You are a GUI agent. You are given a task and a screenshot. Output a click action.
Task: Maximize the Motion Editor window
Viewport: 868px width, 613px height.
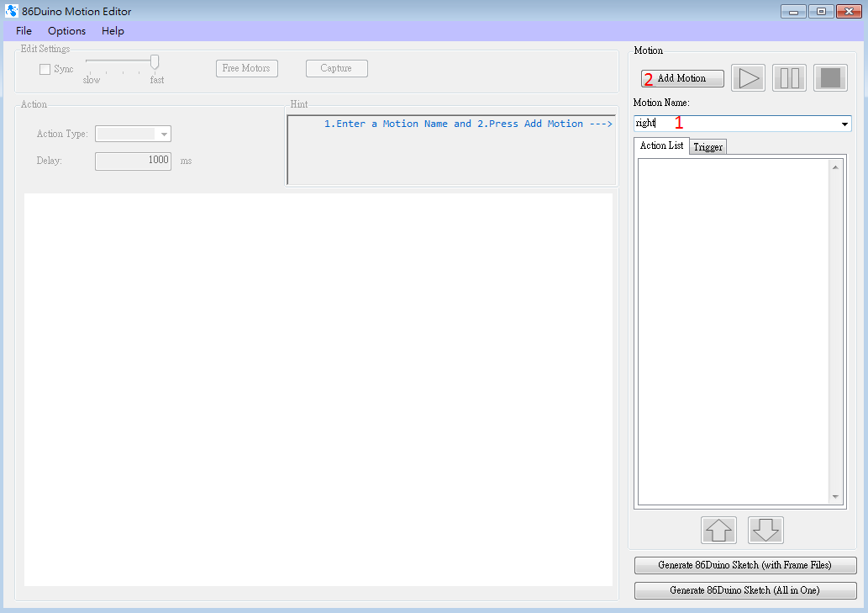(821, 12)
